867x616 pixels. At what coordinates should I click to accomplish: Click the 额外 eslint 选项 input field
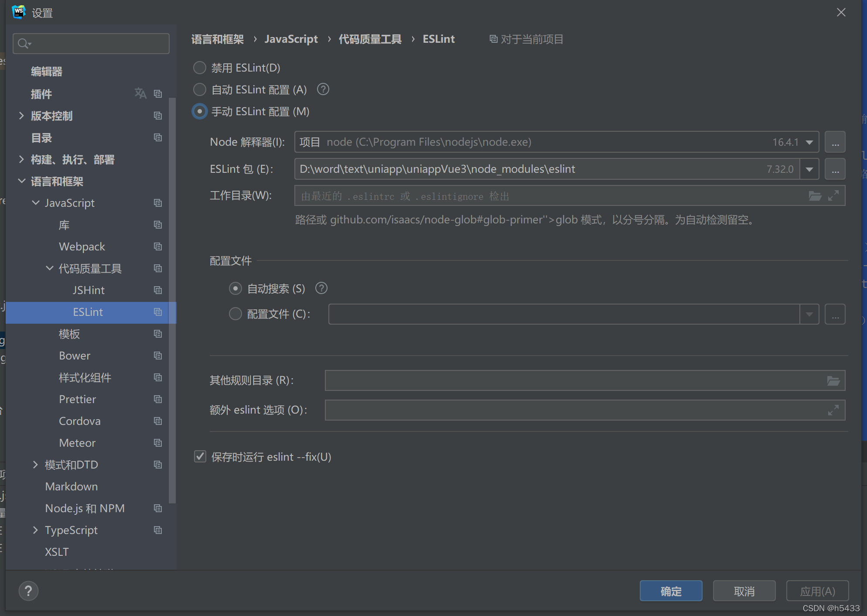click(585, 411)
